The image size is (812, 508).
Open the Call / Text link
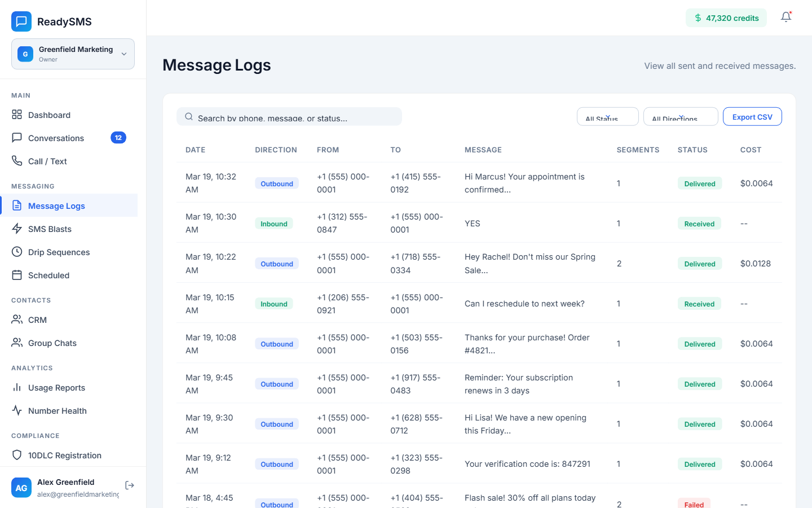69,161
